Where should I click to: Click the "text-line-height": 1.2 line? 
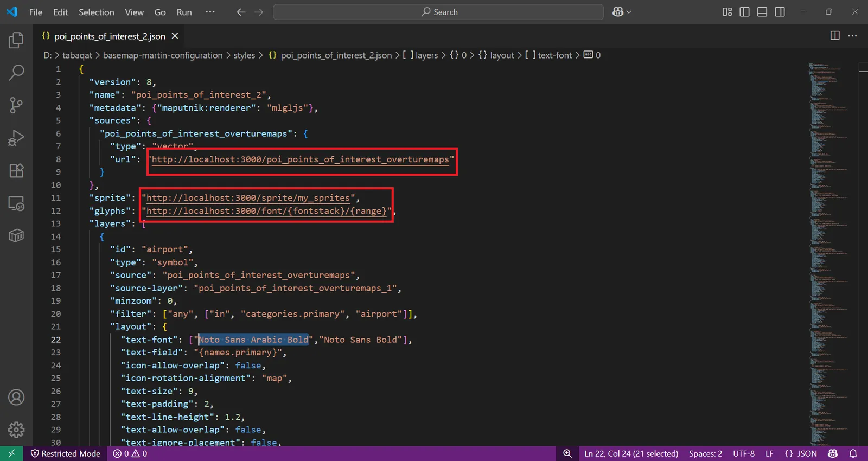[183, 417]
